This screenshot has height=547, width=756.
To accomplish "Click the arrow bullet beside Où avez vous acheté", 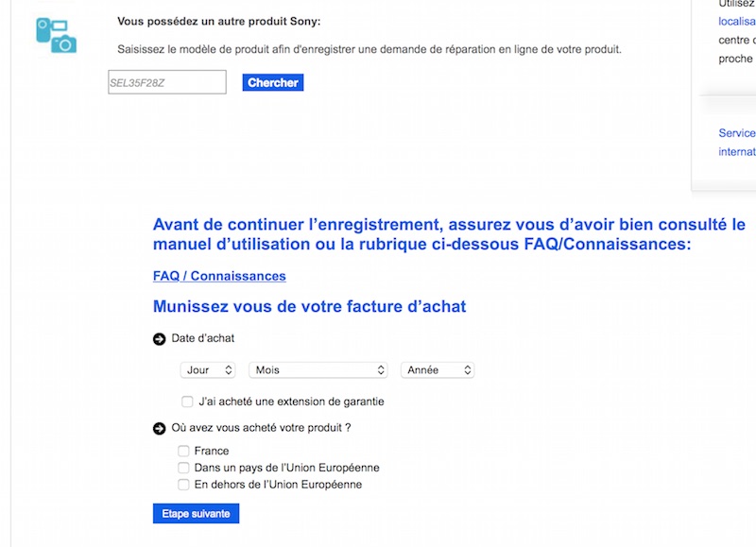I will pyautogui.click(x=159, y=429).
